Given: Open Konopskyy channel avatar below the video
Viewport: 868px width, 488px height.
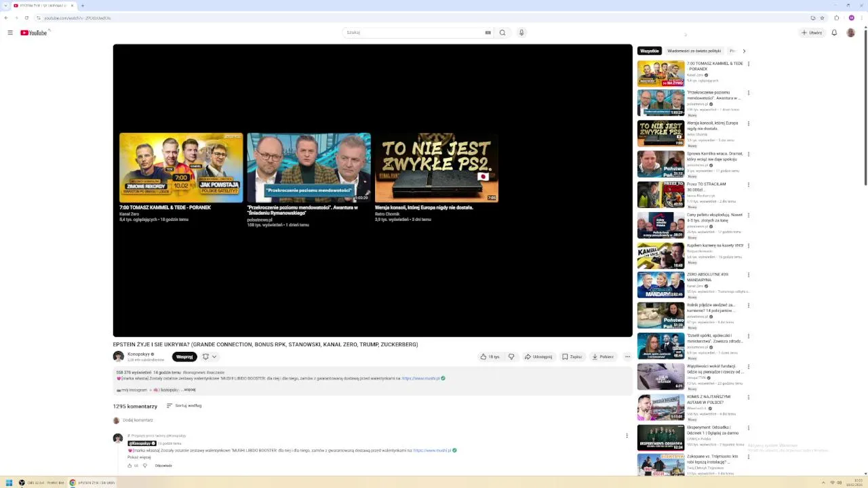Looking at the screenshot, I should click(x=119, y=357).
